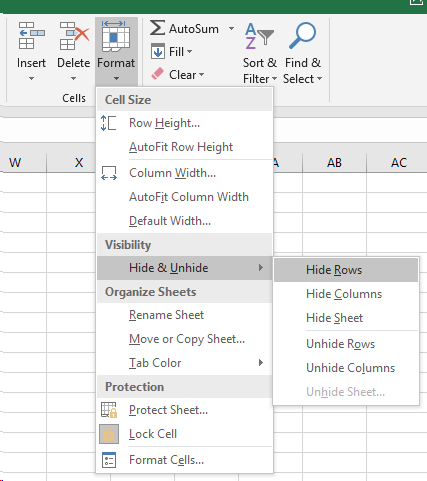This screenshot has width=427, height=481.
Task: Click the Sort & Filter icon
Action: pos(259,36)
